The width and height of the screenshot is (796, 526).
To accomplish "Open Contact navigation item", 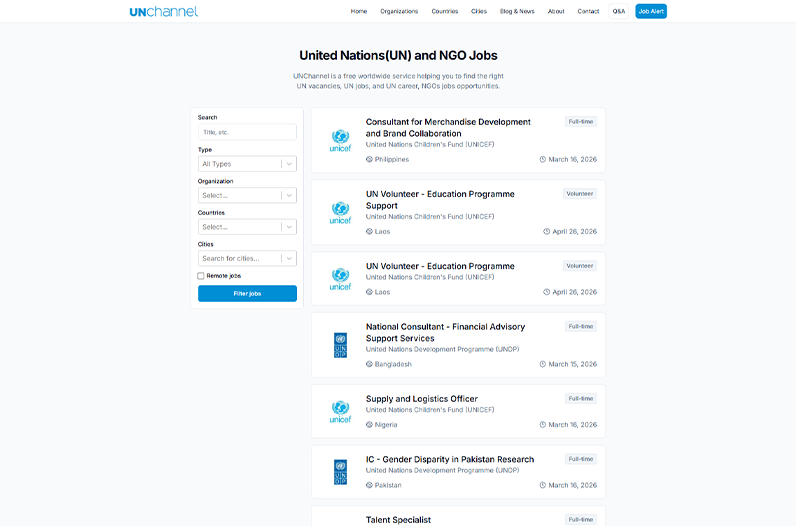I will 588,11.
